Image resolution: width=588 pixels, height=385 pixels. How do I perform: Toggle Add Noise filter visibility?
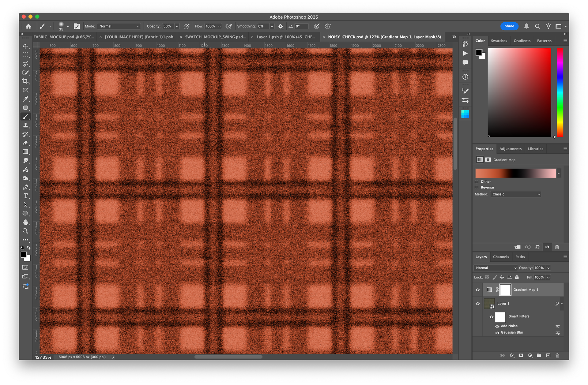[x=497, y=326]
